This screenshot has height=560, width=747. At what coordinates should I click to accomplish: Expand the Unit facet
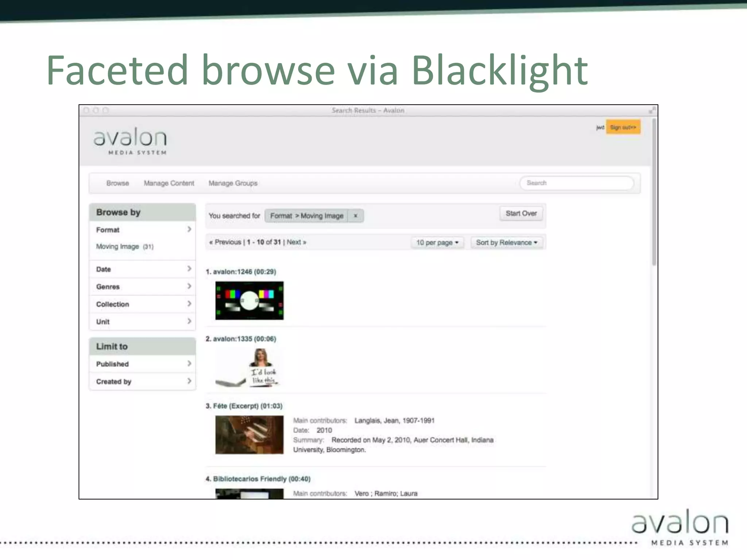pos(142,322)
